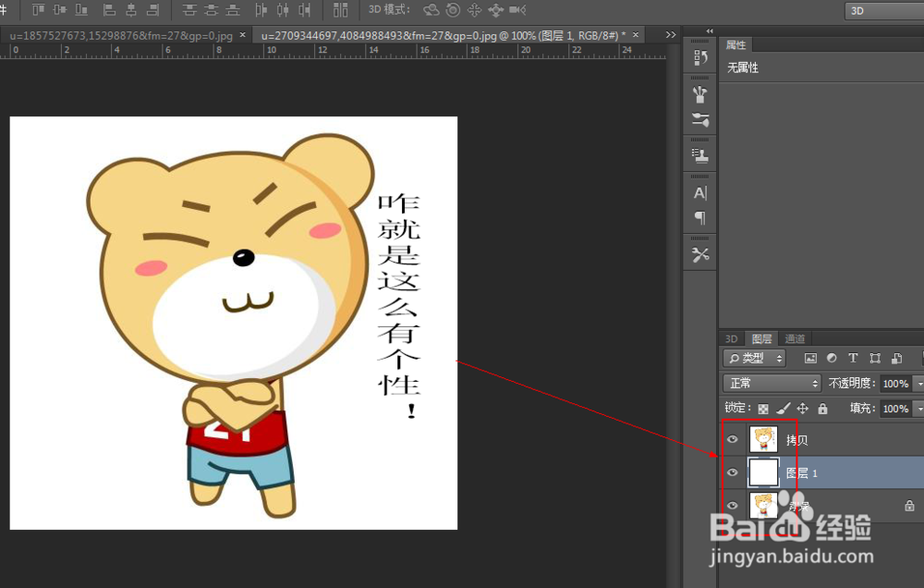
Task: Switch to u=2709344697 document tab
Action: click(x=444, y=35)
